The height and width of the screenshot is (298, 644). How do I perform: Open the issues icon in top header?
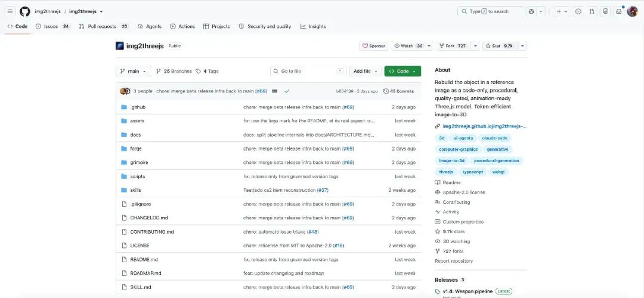tap(578, 11)
